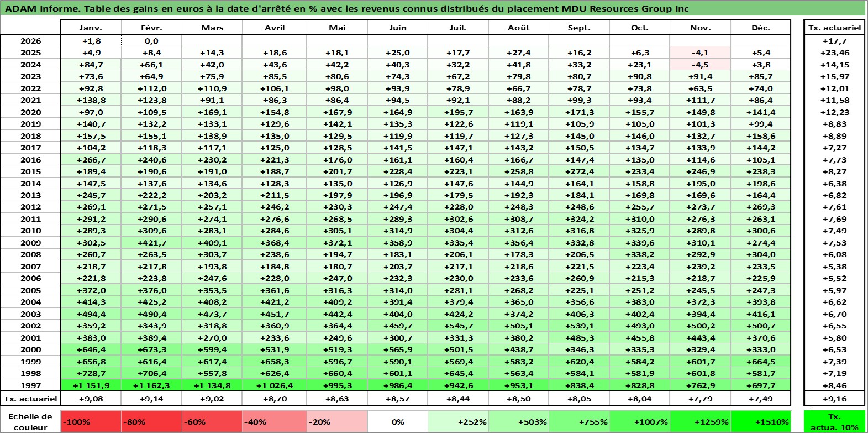This screenshot has height=433, width=868.
Task: Select the Févr. actuarial rate "+9,14"
Action: coord(151,399)
